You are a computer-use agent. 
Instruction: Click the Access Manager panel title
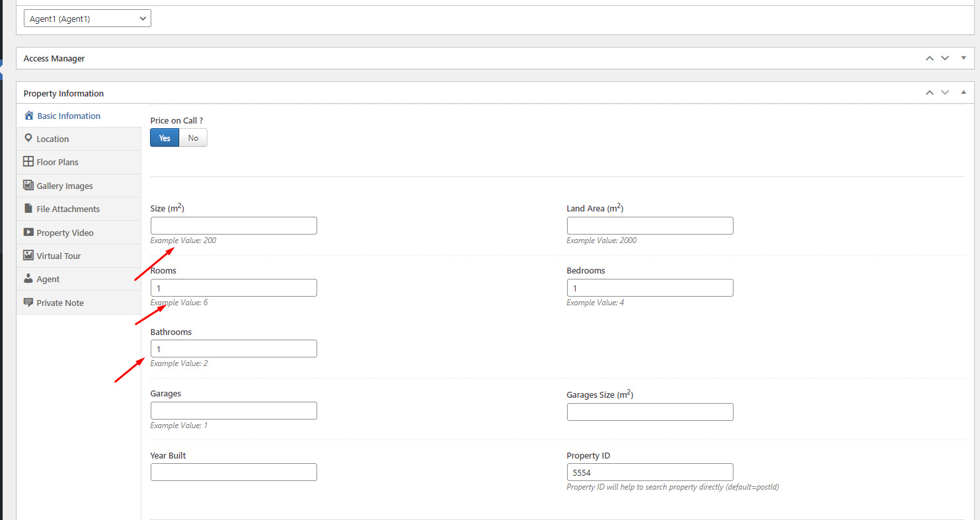pyautogui.click(x=54, y=58)
